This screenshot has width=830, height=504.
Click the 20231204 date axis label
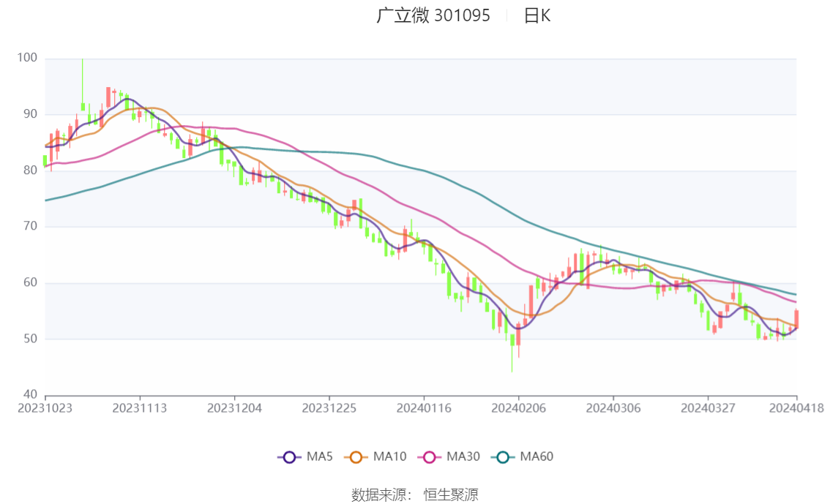(234, 408)
